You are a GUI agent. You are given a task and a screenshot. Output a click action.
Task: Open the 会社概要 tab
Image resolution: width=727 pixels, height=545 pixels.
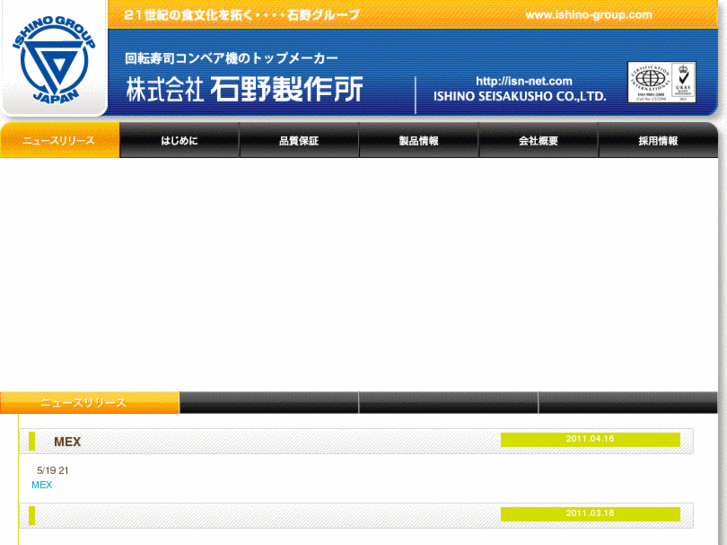coord(538,141)
